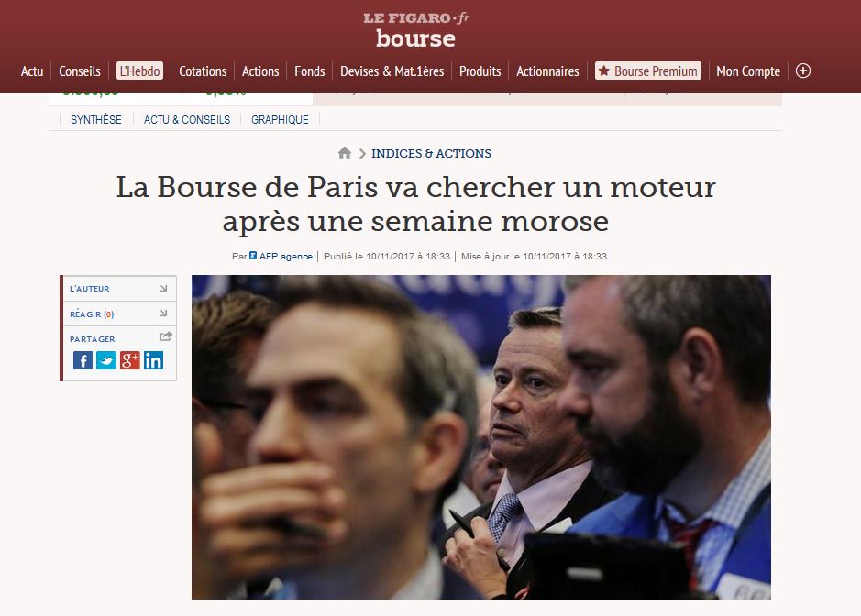The image size is (861, 616).
Task: Click the Bourse Premium button
Action: click(x=648, y=71)
